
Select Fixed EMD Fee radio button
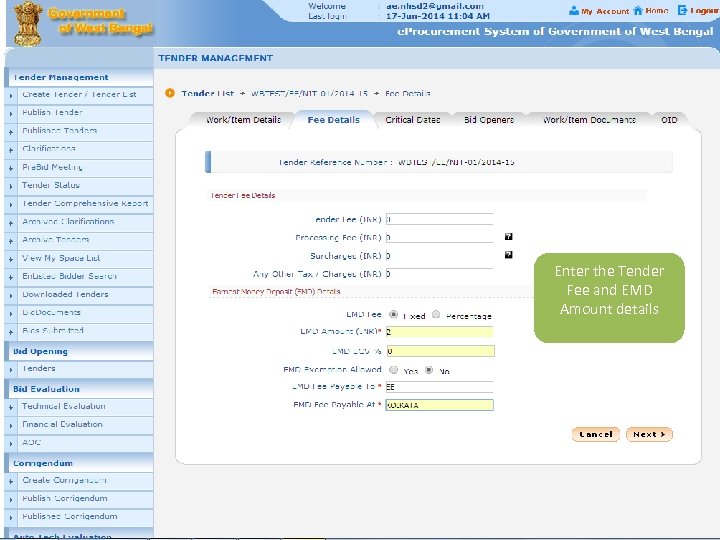394,315
